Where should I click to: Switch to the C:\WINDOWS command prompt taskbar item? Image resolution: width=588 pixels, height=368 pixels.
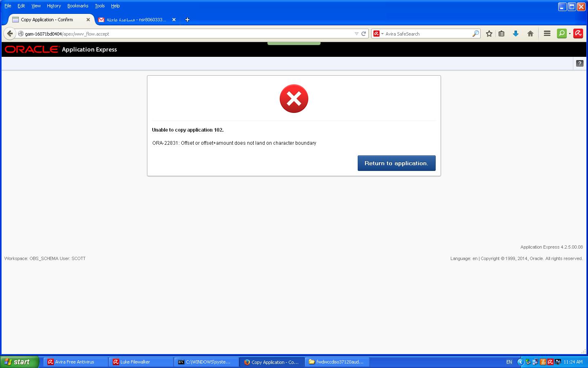click(x=206, y=362)
